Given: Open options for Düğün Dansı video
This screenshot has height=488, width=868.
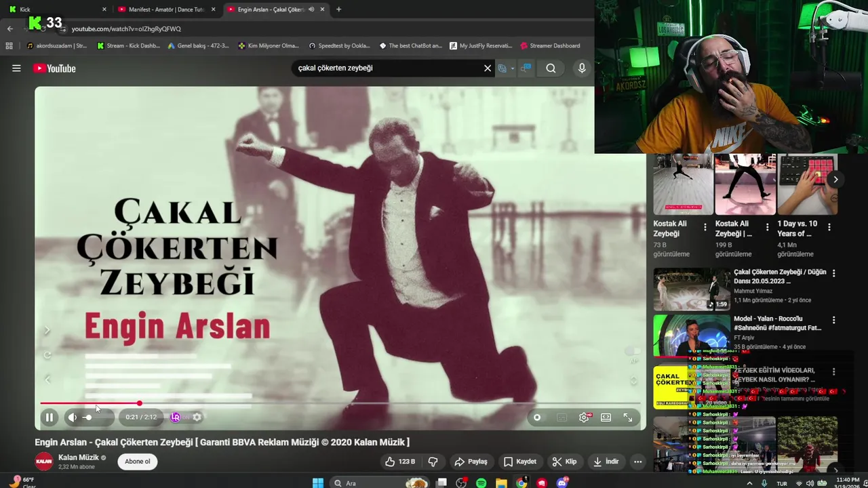Looking at the screenshot, I should (x=834, y=273).
